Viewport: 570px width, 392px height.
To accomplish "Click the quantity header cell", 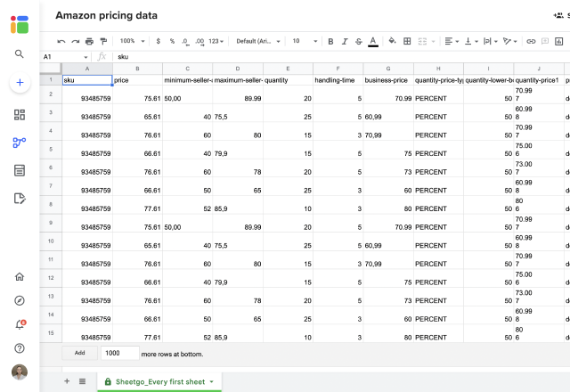I will 288,80.
